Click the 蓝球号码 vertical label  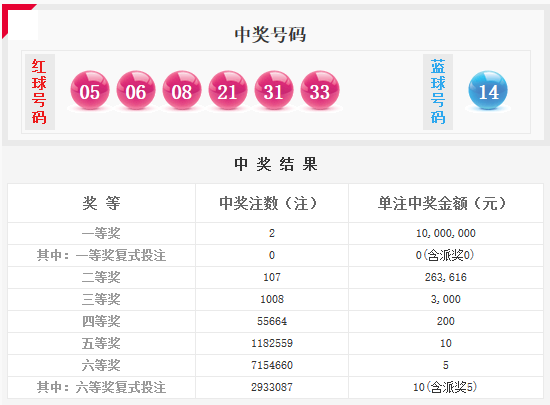pyautogui.click(x=438, y=92)
